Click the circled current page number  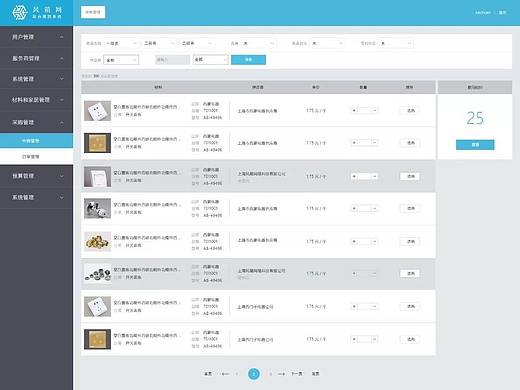coord(254,374)
